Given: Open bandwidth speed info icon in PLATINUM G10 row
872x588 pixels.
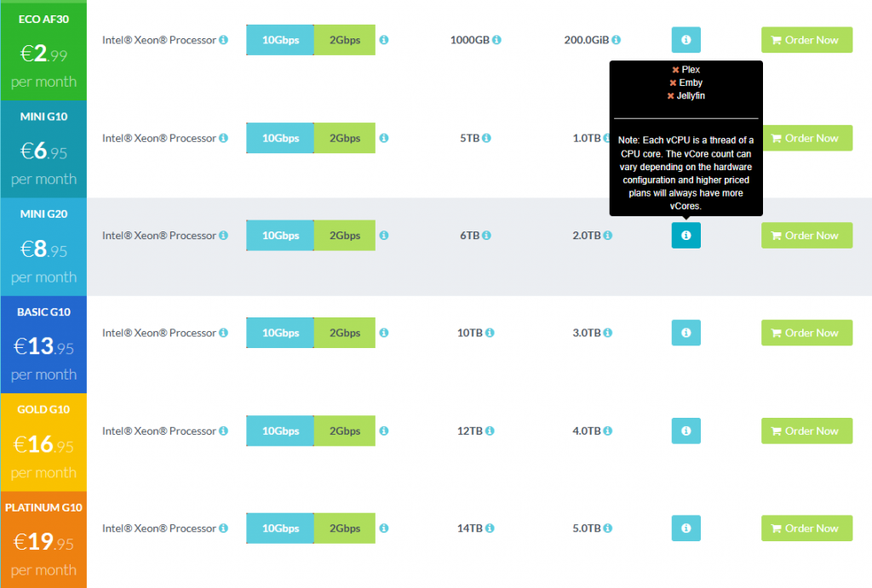Looking at the screenshot, I should 384,528.
